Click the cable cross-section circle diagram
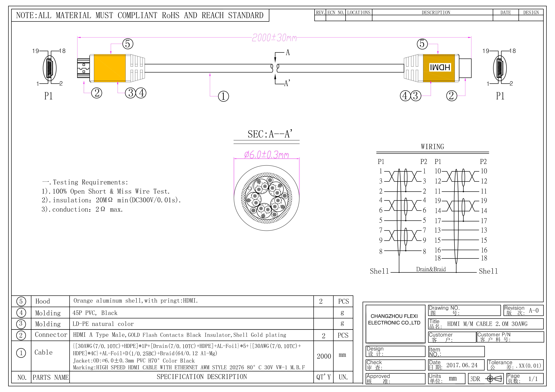 [x=266, y=198]
